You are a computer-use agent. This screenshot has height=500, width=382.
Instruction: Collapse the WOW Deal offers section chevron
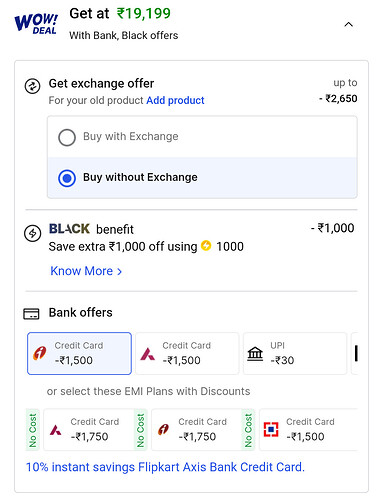348,24
